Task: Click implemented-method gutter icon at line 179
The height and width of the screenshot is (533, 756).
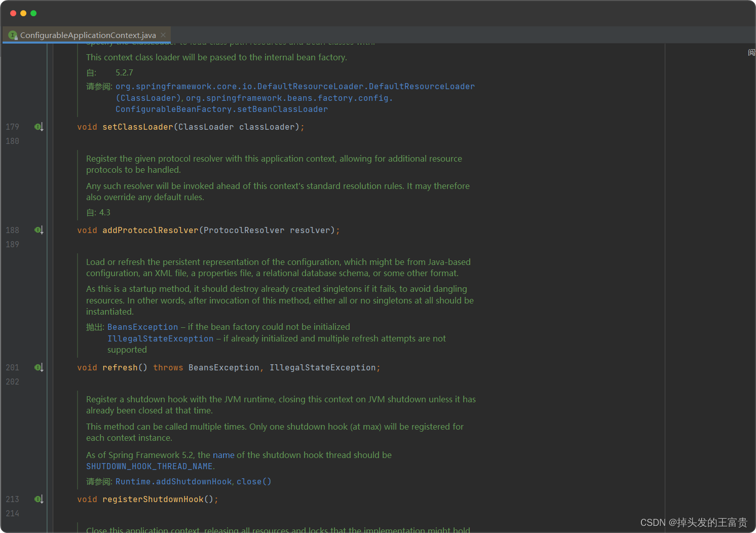Action: (x=39, y=127)
